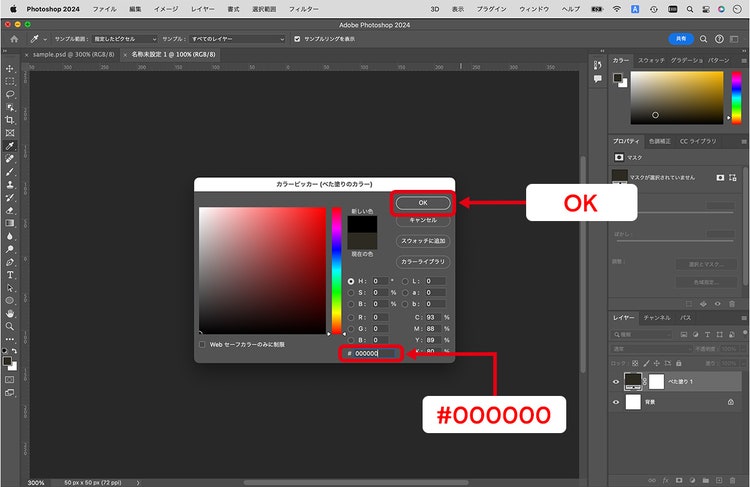Select the L radio button in Lab values
The width and height of the screenshot is (750, 487).
tap(405, 281)
